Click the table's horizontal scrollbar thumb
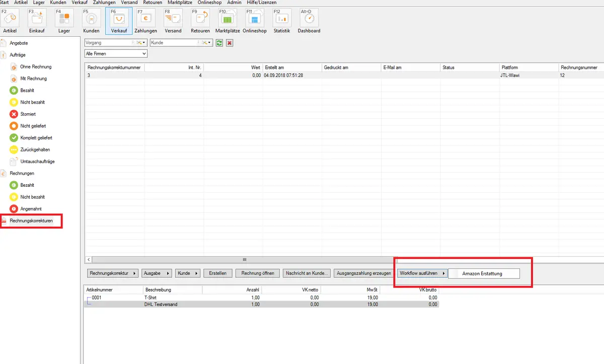The height and width of the screenshot is (364, 604). (245, 260)
